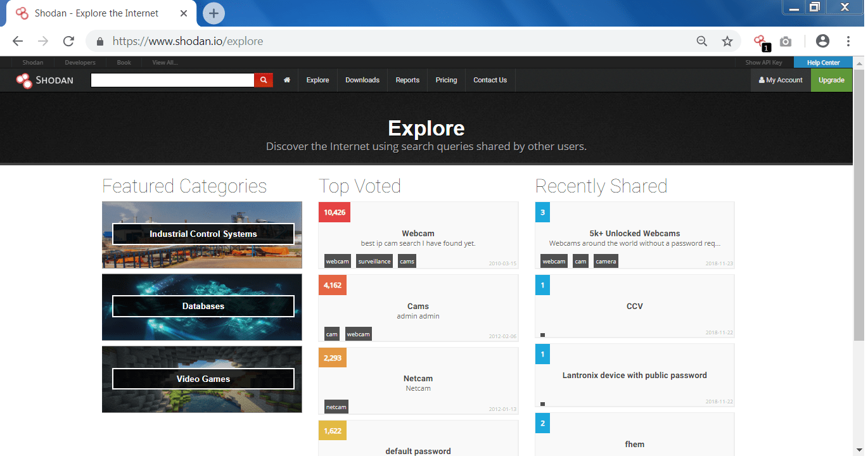868x456 pixels.
Task: Click the Shodan logo in navbar
Action: (x=44, y=80)
